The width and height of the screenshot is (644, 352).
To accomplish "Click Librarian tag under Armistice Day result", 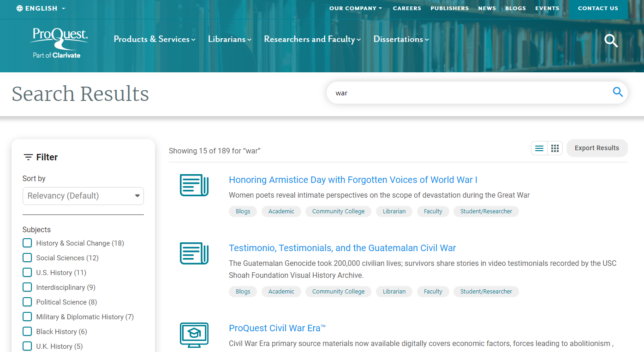I will (394, 211).
